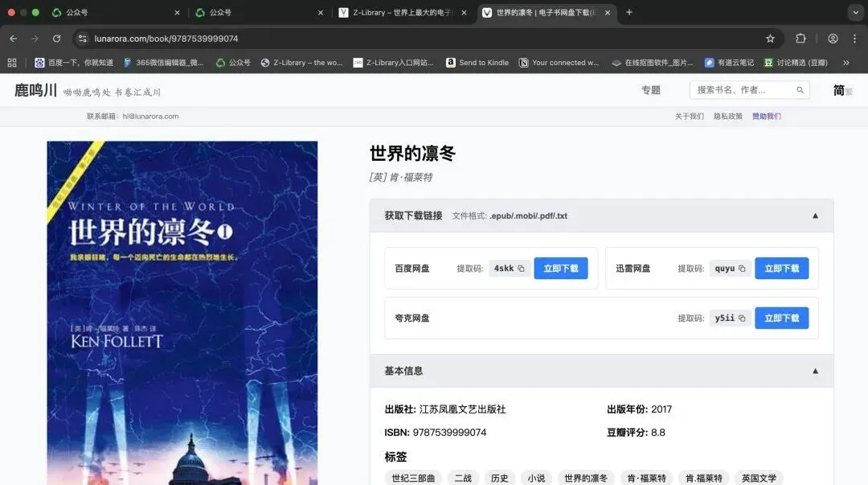Select the 肯.福莱特 tag with period
This screenshot has width=868, height=485.
coord(703,478)
